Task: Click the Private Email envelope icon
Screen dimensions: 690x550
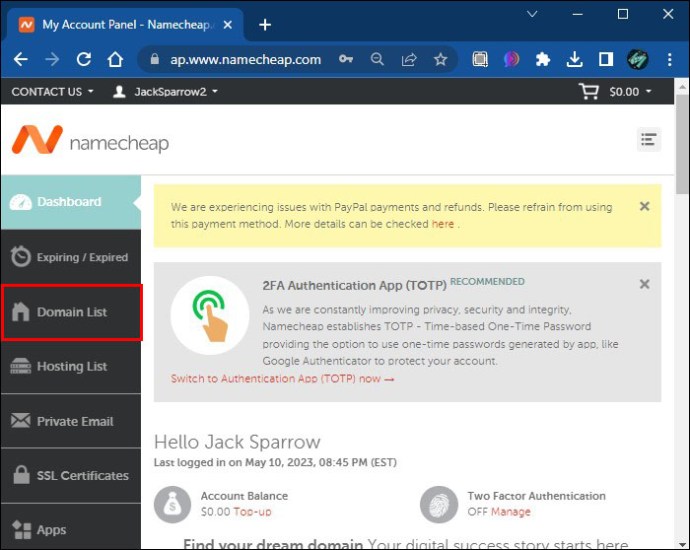Action: (20, 421)
